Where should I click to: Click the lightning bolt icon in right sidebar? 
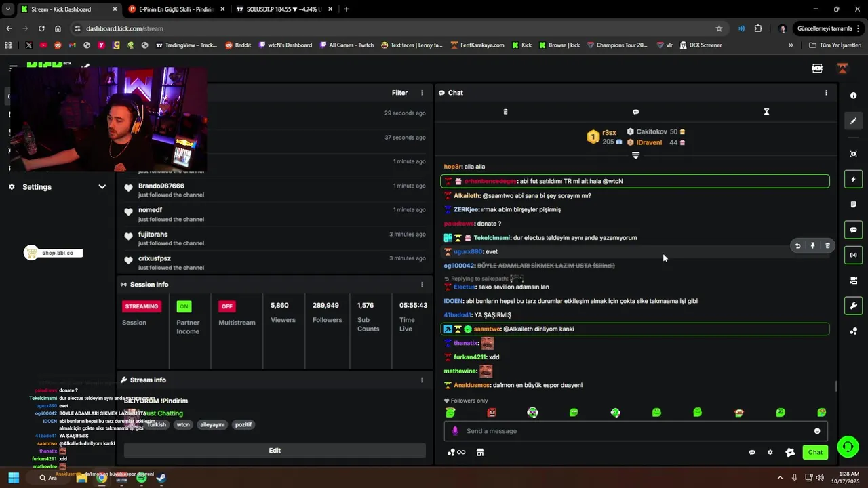pos(853,180)
